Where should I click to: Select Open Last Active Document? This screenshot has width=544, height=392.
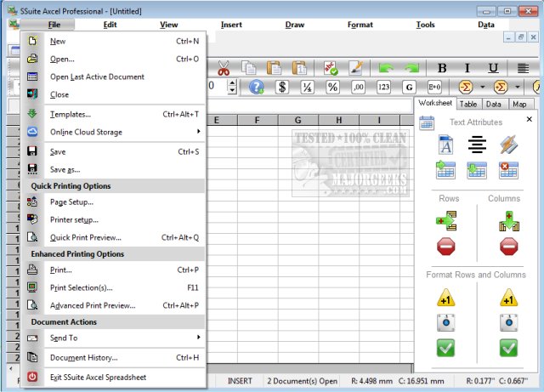point(115,77)
